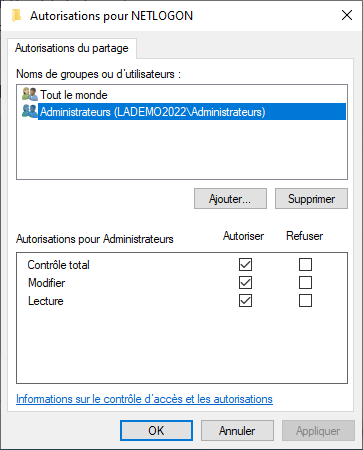Click the Administrateurs group icon

pos(30,111)
